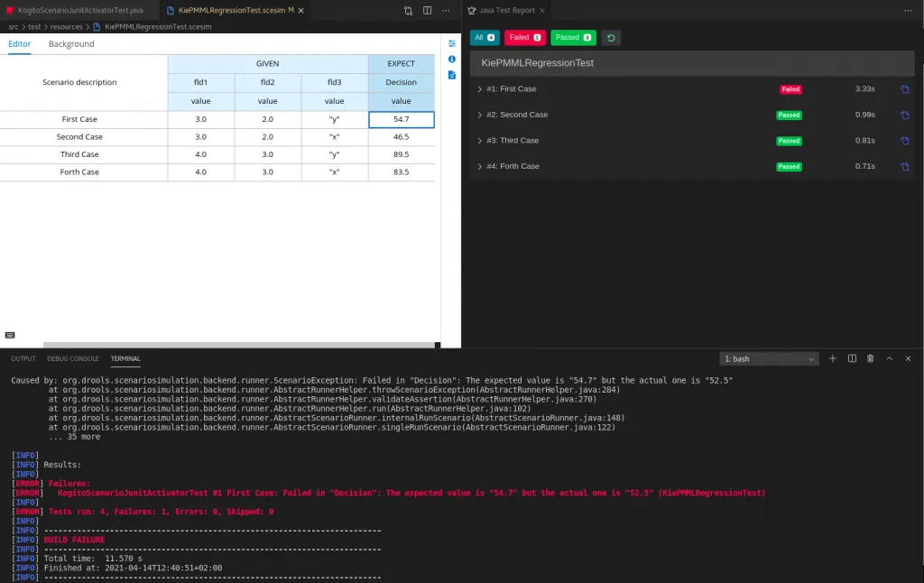Go to the test source for #3 Third Case

[x=904, y=141]
